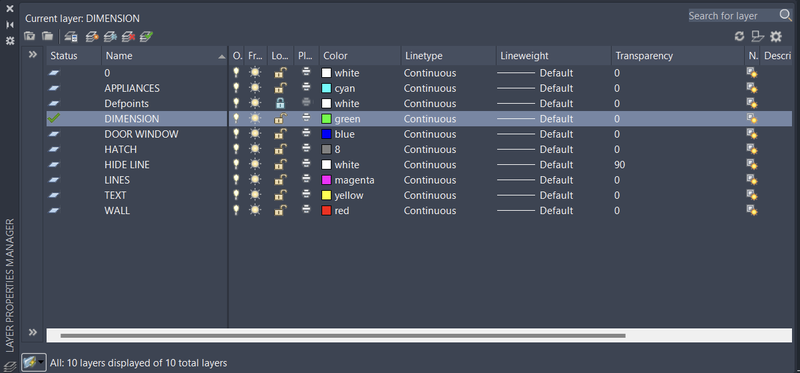
Task: Click the New Property Filter icon
Action: 30,36
